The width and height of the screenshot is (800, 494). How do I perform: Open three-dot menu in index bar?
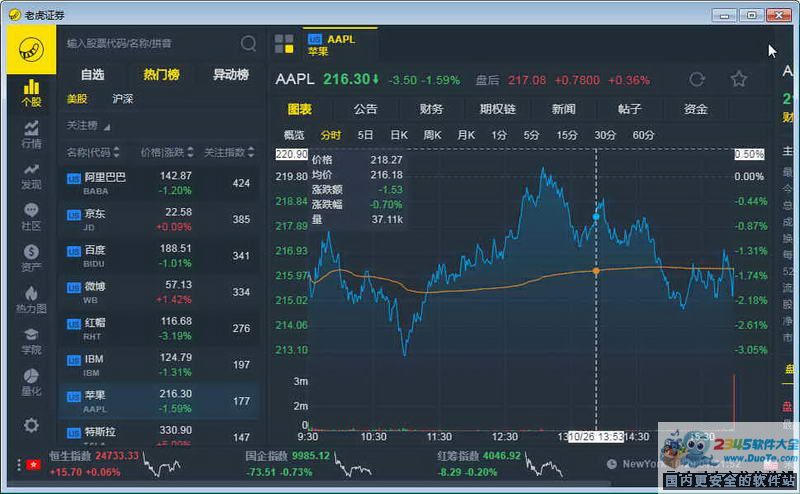[18, 464]
